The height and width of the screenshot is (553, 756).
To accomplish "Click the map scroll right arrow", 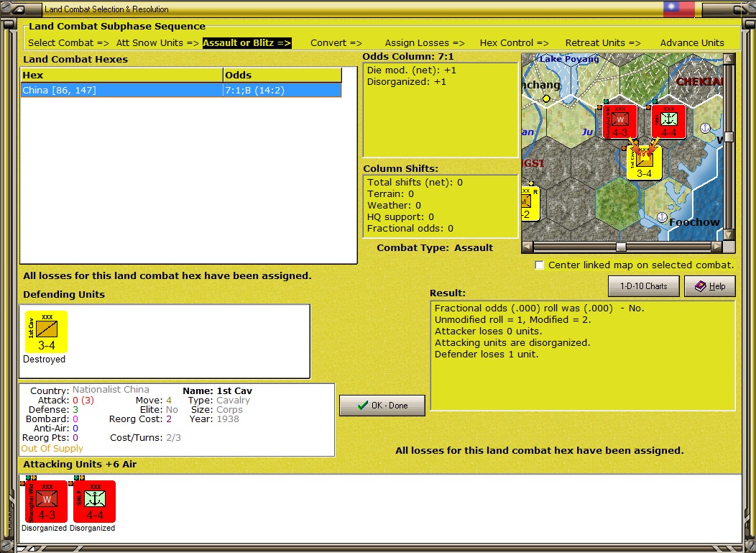I will pyautogui.click(x=717, y=247).
